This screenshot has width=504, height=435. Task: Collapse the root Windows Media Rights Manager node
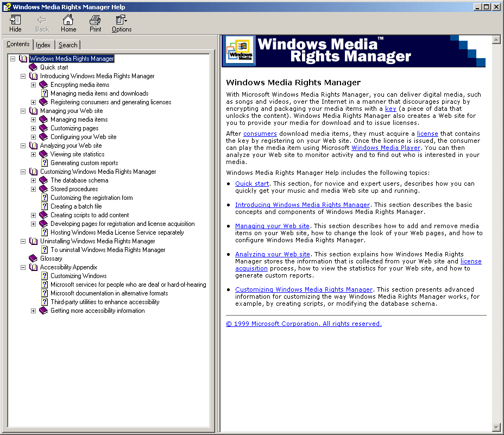tap(13, 59)
